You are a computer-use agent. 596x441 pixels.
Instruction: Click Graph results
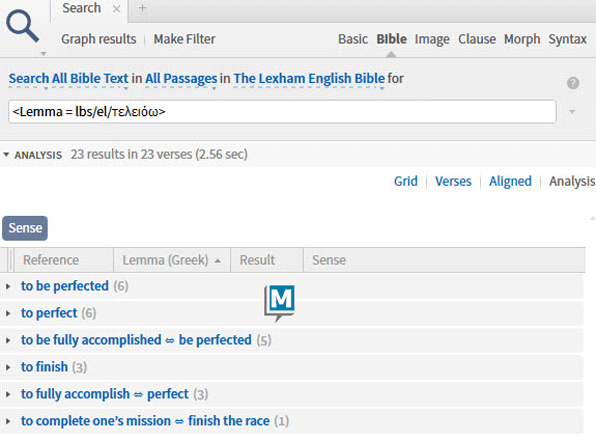[x=99, y=39]
